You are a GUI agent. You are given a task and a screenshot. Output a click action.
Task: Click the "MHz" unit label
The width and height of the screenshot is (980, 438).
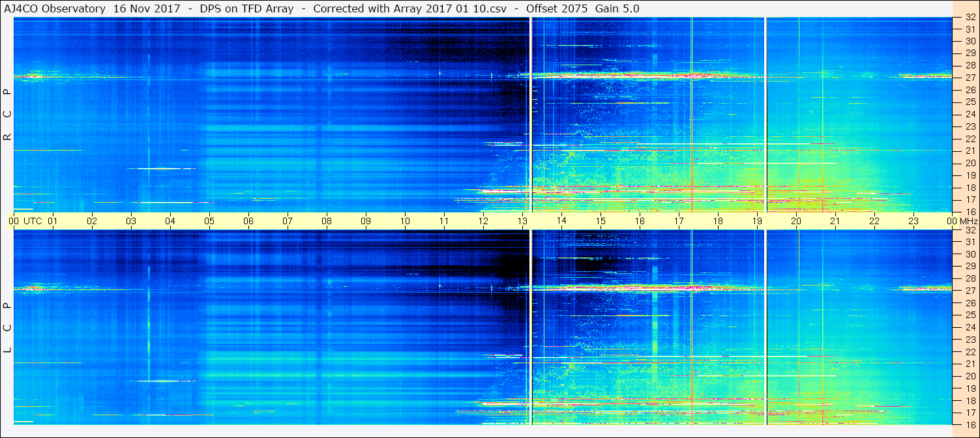point(968,221)
